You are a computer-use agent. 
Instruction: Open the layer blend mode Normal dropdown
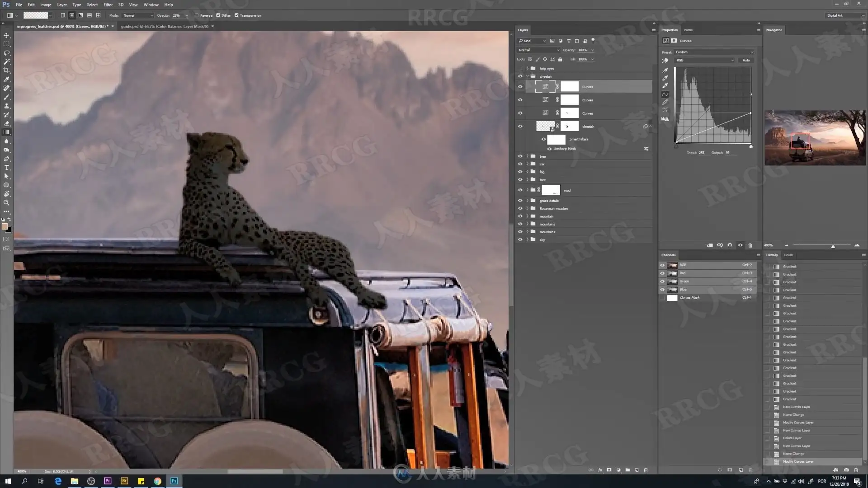click(538, 50)
